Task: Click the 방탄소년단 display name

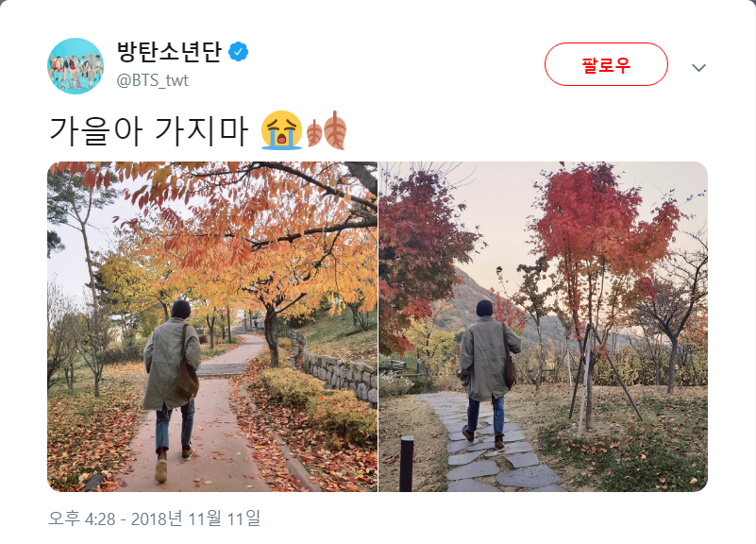Action: tap(169, 52)
